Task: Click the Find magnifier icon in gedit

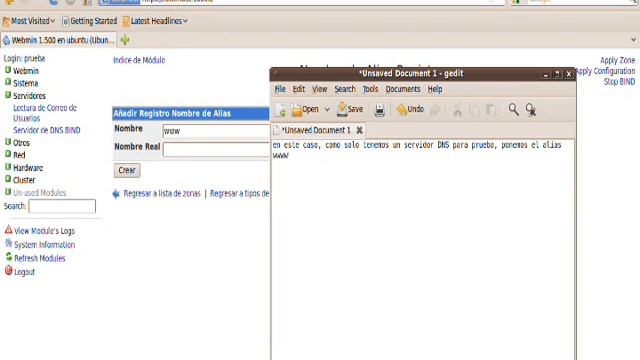Action: coord(513,109)
